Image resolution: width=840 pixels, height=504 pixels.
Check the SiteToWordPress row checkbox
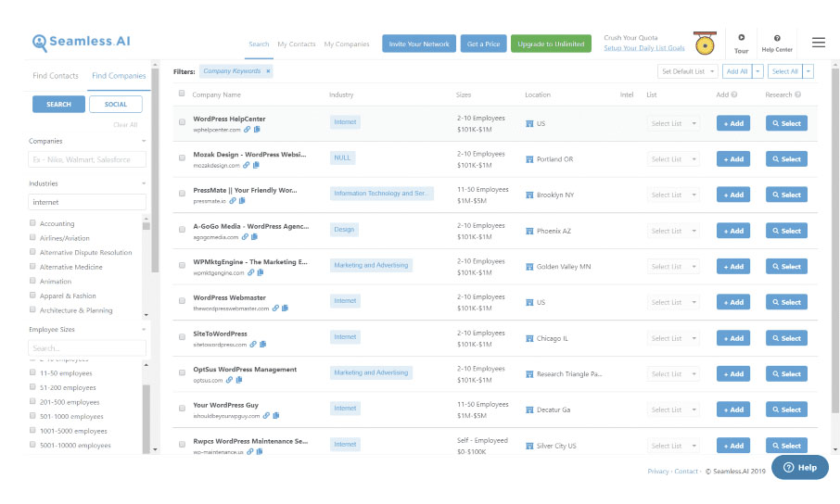pyautogui.click(x=182, y=337)
